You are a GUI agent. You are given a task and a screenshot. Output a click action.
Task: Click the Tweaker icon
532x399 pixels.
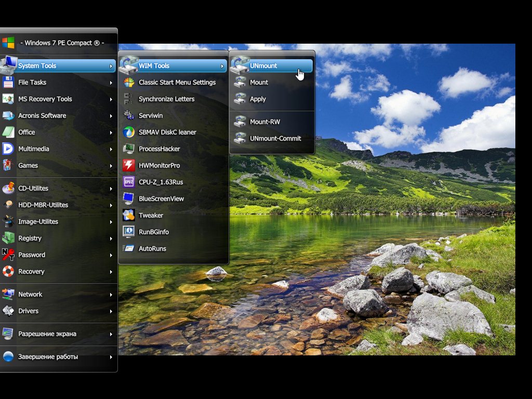pyautogui.click(x=128, y=216)
